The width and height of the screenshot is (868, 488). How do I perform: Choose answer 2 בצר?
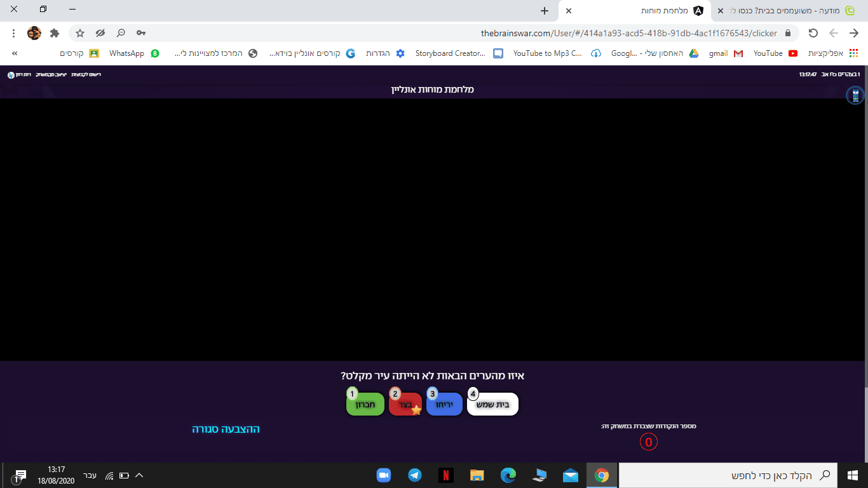pyautogui.click(x=405, y=404)
